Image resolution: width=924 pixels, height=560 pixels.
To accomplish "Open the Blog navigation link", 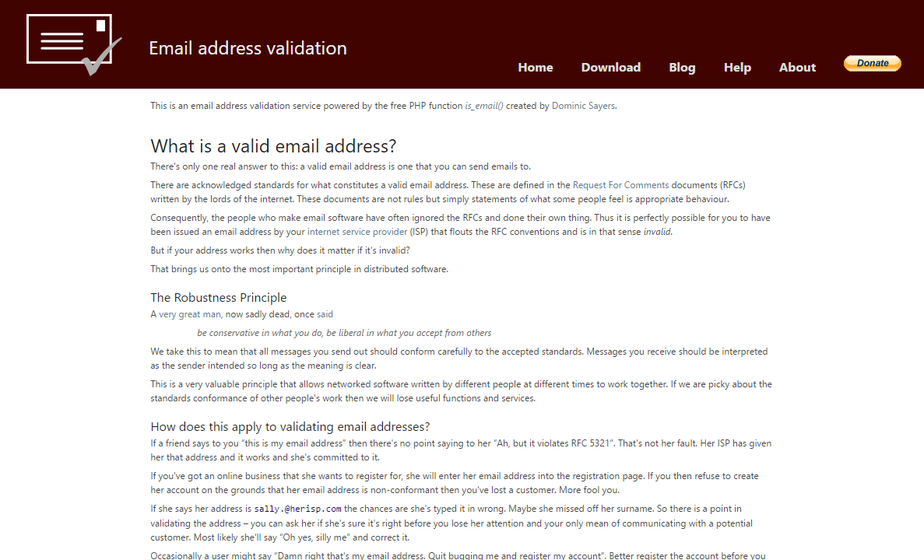I will pyautogui.click(x=682, y=68).
